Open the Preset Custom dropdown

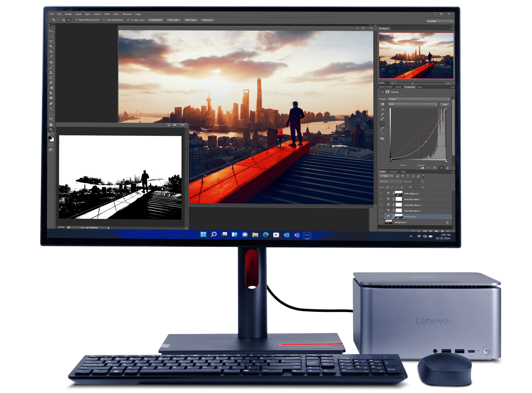(x=418, y=99)
